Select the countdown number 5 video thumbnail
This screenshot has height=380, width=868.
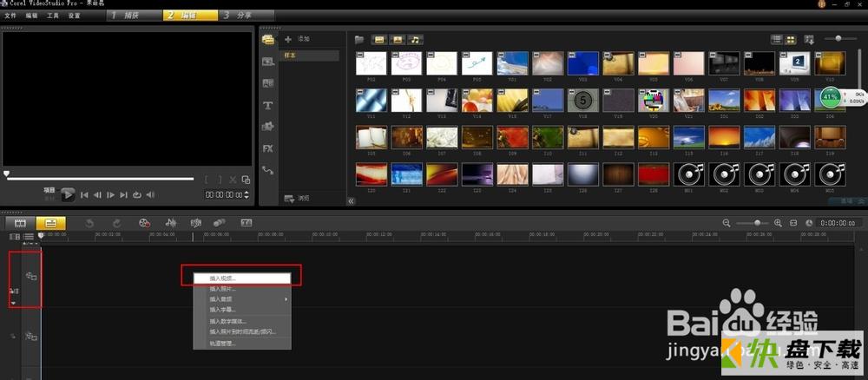coord(583,101)
